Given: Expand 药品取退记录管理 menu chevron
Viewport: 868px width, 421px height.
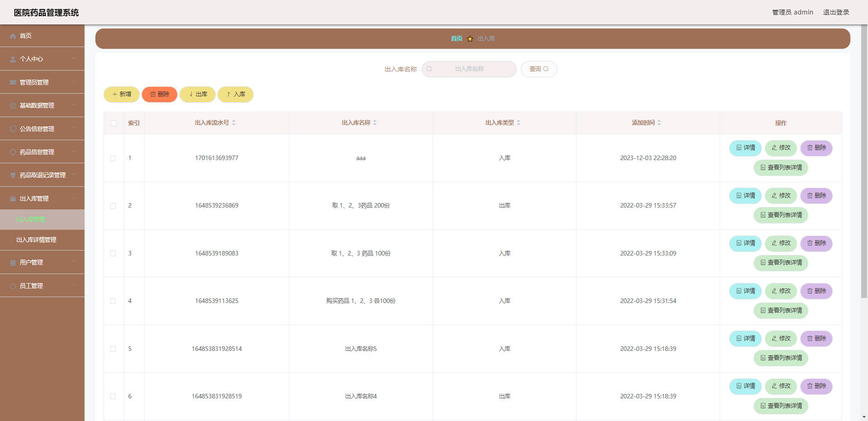Looking at the screenshot, I should pos(74,175).
